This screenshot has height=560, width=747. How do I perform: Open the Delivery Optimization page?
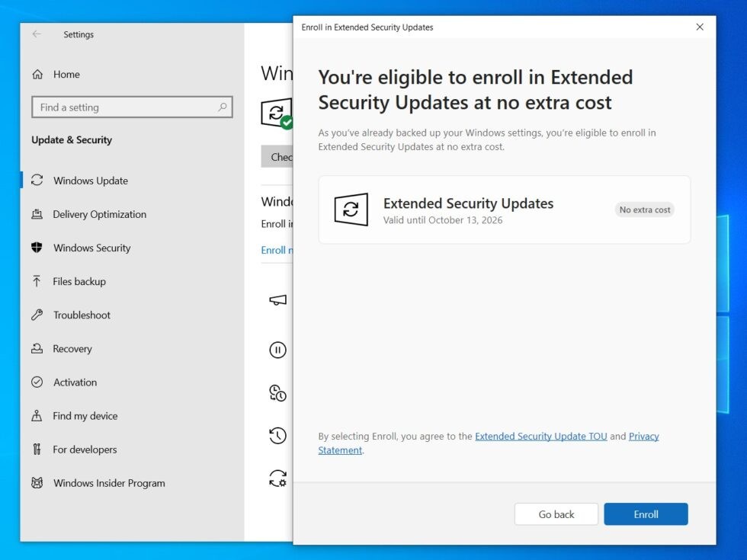[99, 214]
